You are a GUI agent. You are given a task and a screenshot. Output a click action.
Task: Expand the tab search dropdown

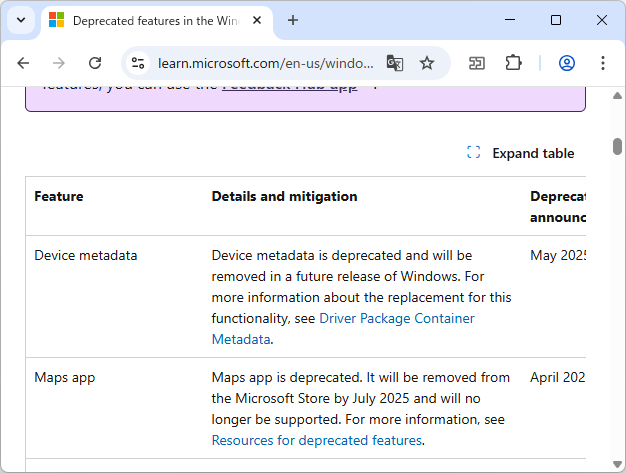point(20,20)
